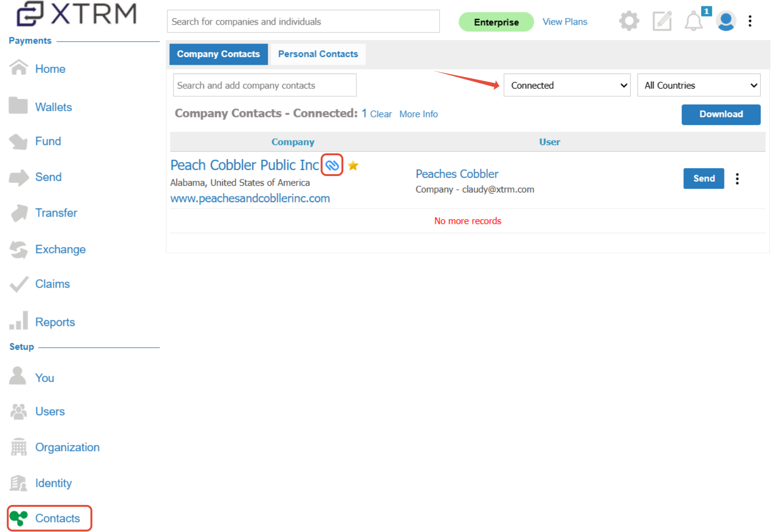Open row options for Peaches Cobbler

coord(737,178)
